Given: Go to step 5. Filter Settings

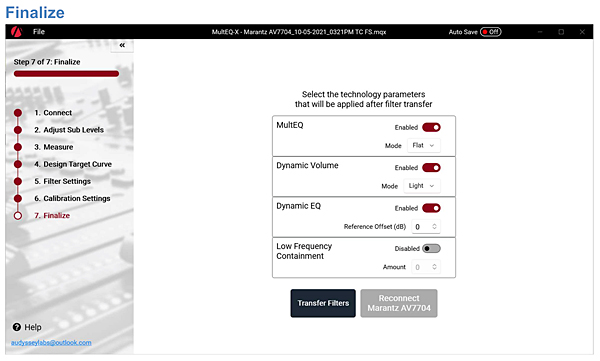Looking at the screenshot, I should coord(62,181).
